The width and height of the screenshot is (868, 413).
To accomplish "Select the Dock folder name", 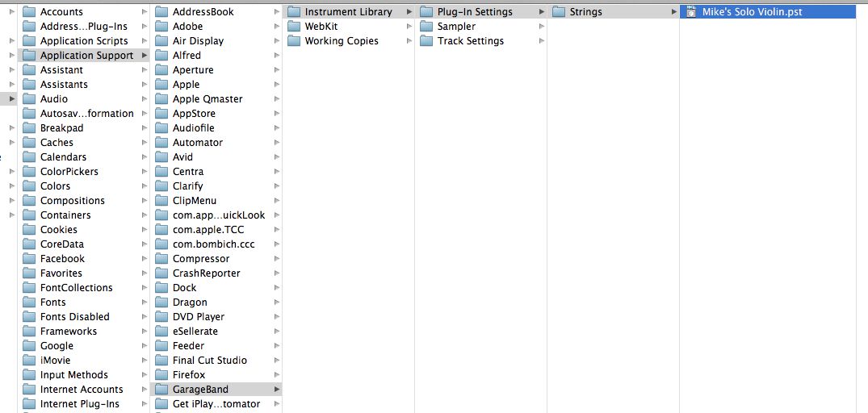I will 184,287.
